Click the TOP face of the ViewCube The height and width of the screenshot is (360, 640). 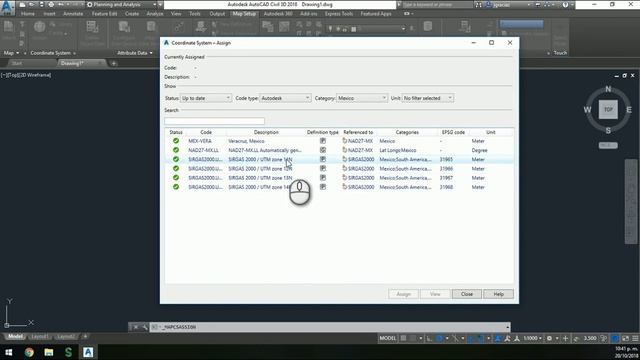(x=608, y=109)
